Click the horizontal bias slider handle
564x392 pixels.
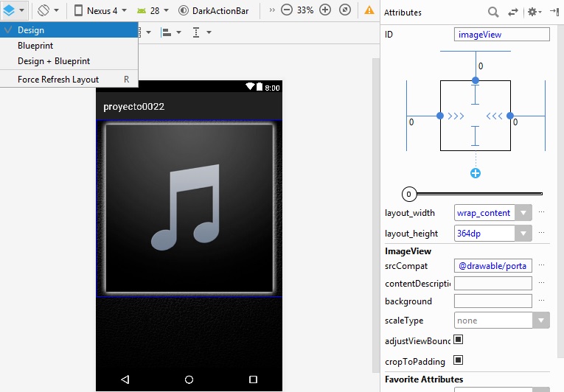[x=410, y=194]
